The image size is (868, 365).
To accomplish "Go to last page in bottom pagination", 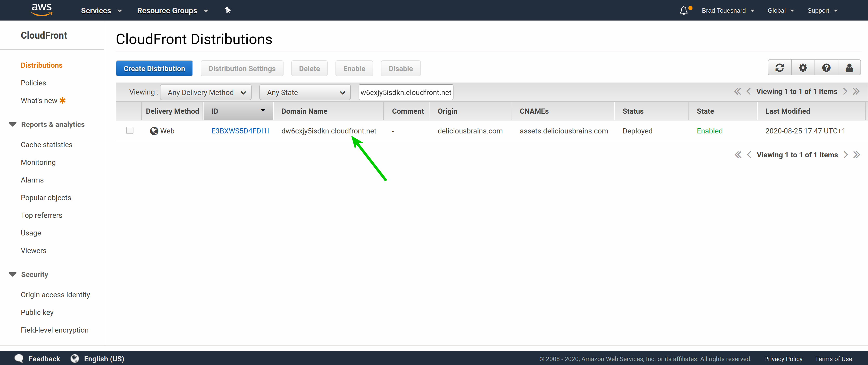I will 857,155.
